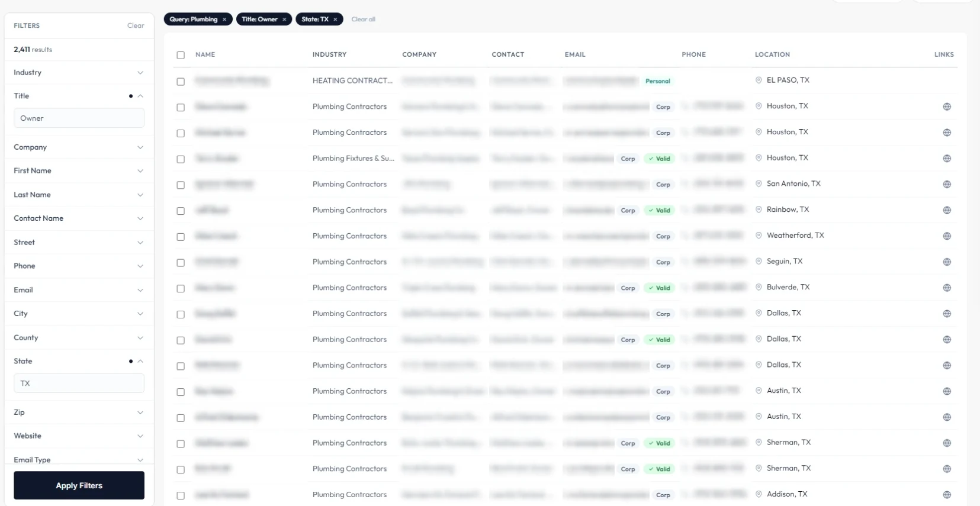Open website link for Weatherford, TX row
This screenshot has height=506, width=980.
pos(947,236)
